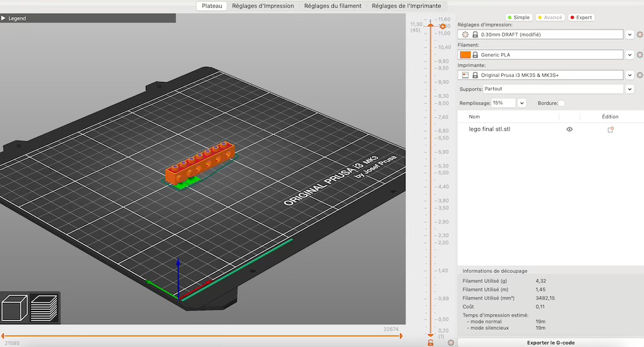Expand the Legend panel
The height and width of the screenshot is (347, 644).
[x=3, y=18]
